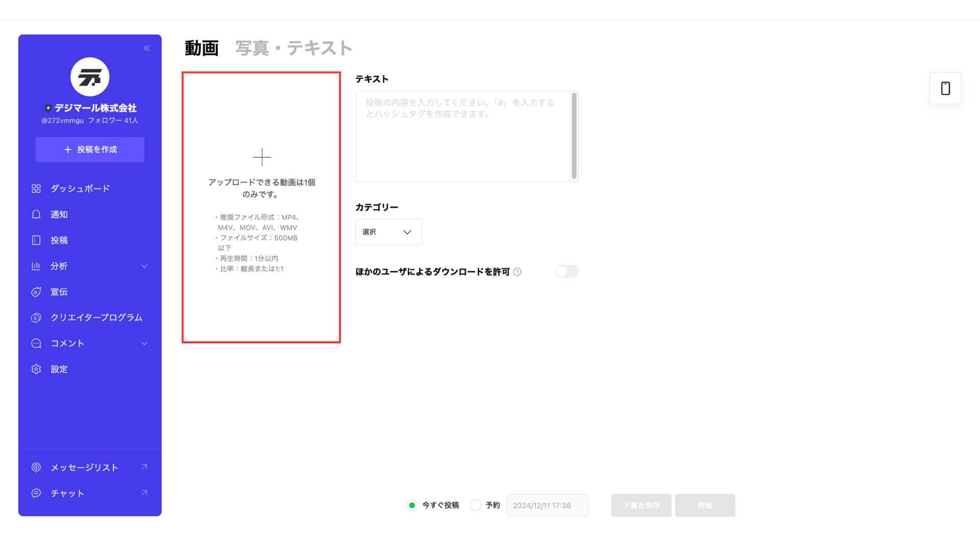Image resolution: width=980 pixels, height=551 pixels.
Task: Click the schedule date field 2024/12/11 17:36
Action: click(x=547, y=505)
